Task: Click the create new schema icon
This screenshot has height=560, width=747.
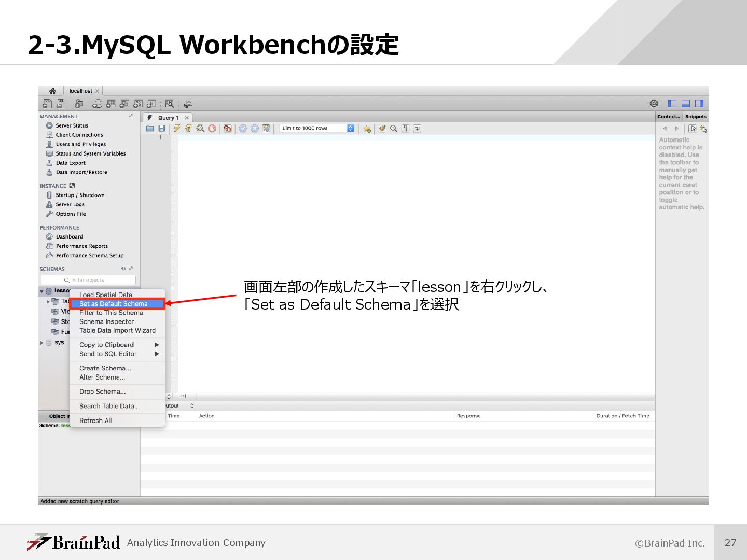Action: (97, 104)
